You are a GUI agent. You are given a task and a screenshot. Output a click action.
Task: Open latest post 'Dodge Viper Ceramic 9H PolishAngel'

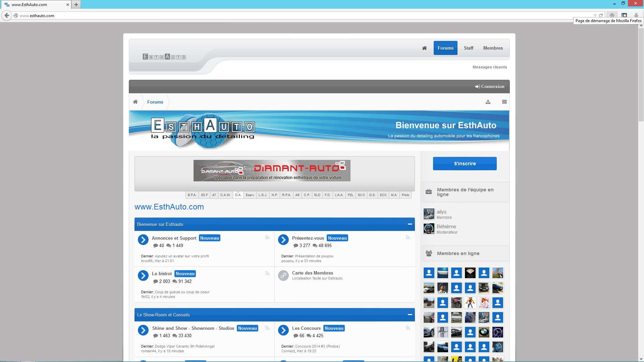pyautogui.click(x=184, y=346)
